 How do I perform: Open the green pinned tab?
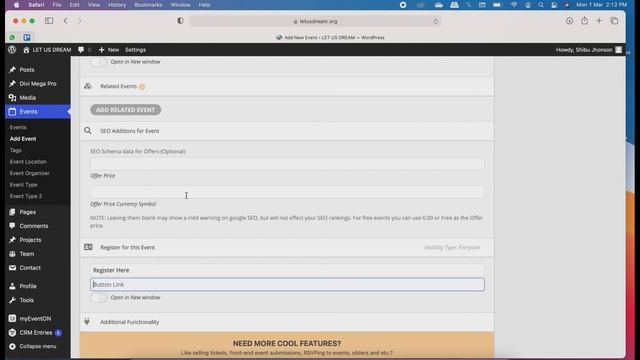click(12, 38)
